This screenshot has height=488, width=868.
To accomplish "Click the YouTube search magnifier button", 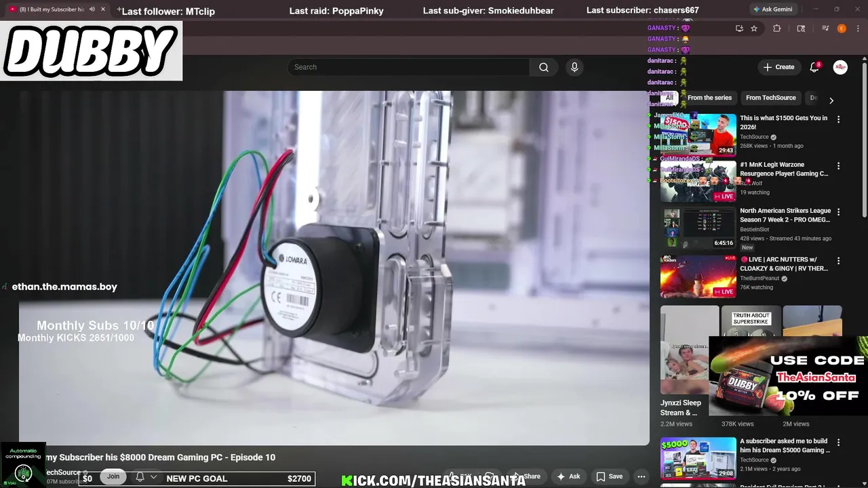I will pos(544,67).
